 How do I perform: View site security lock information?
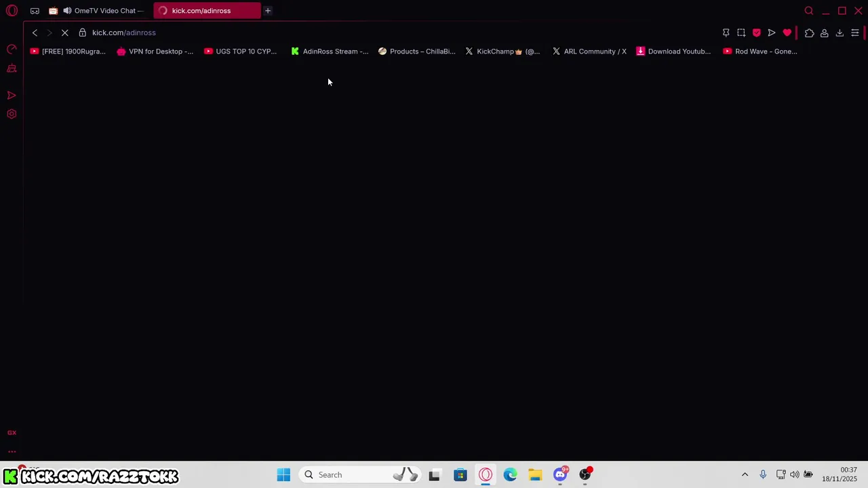click(x=82, y=33)
